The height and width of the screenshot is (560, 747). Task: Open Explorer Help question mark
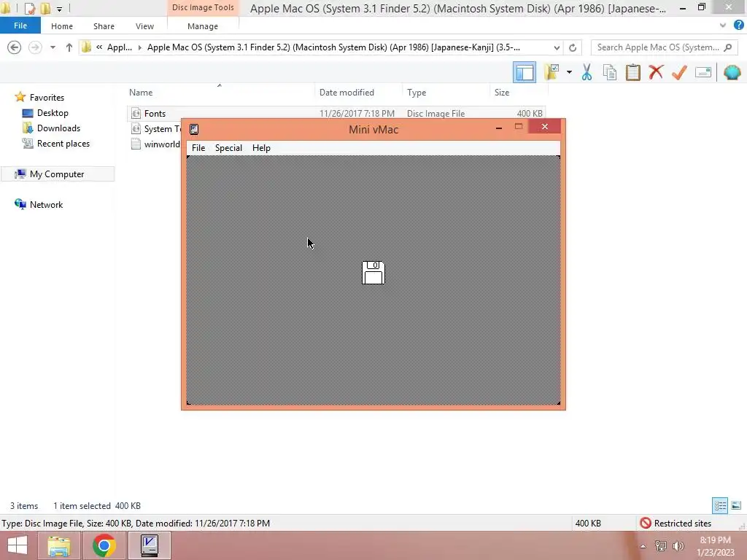coord(738,26)
